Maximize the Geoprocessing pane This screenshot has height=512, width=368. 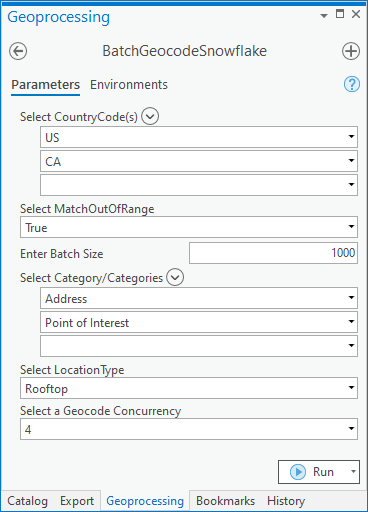340,14
